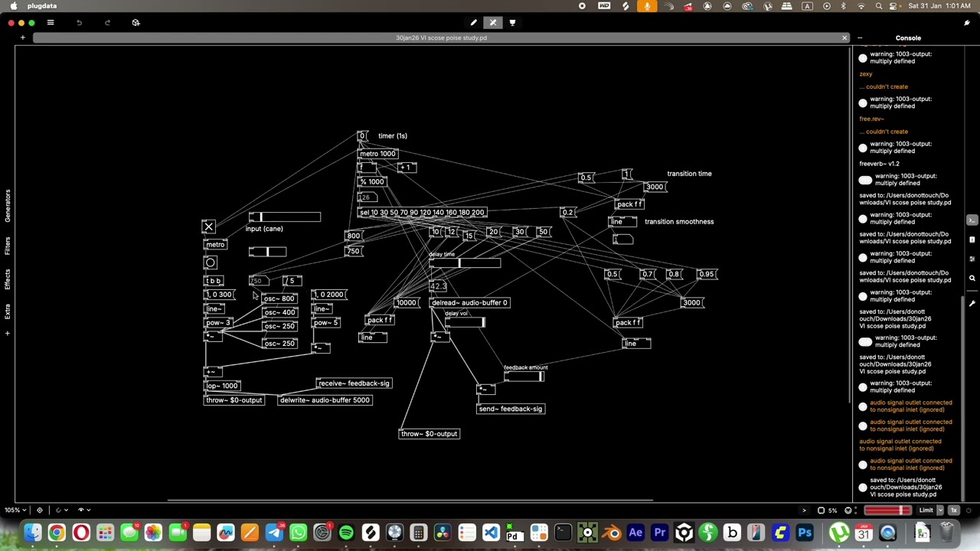Open the document browser sidebar icon
Viewport: 980px width, 551px height.
[x=972, y=240]
